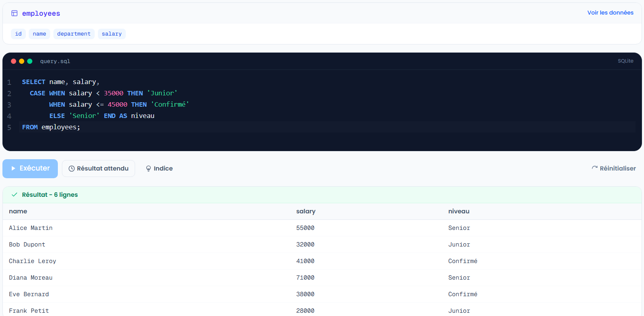Click line number 5 in the gutter
The image size is (644, 316).
(x=9, y=127)
